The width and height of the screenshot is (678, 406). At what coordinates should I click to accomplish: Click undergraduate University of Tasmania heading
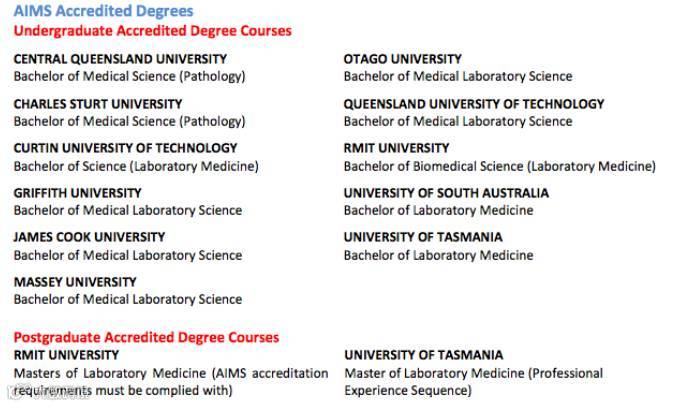(423, 237)
